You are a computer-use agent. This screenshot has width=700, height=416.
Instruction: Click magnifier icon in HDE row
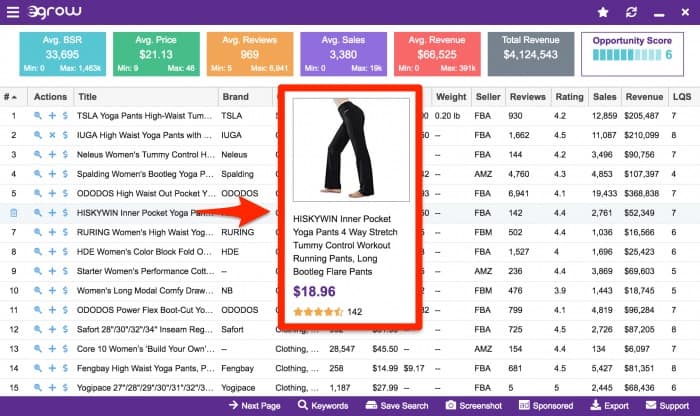point(38,252)
